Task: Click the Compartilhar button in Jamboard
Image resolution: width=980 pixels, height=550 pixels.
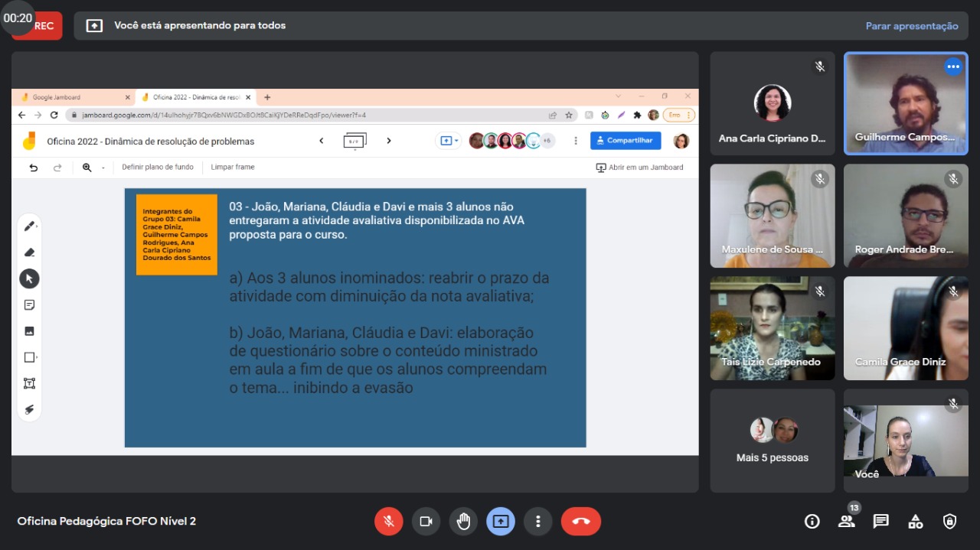Action: coord(625,141)
